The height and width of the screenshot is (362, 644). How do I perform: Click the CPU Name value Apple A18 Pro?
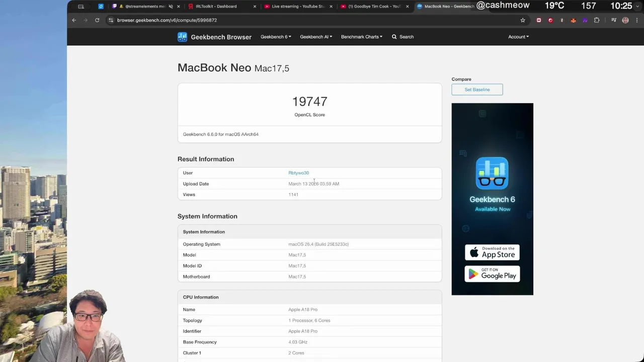[303, 310]
